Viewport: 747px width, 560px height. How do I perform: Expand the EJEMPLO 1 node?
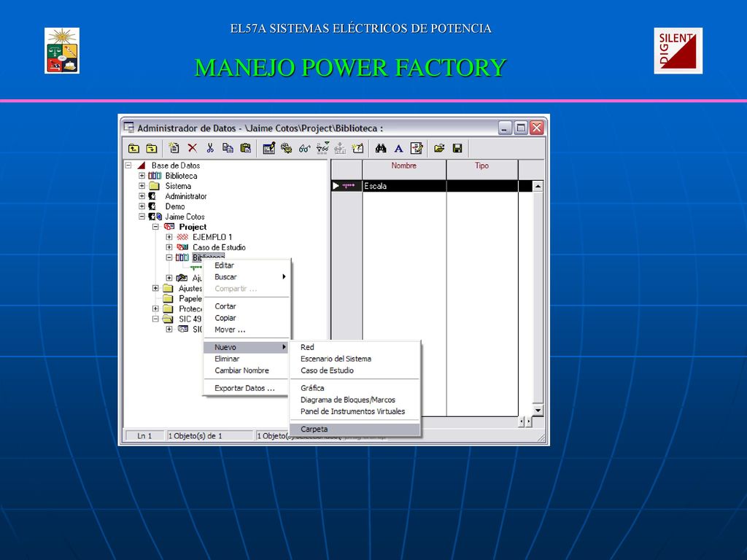point(169,237)
